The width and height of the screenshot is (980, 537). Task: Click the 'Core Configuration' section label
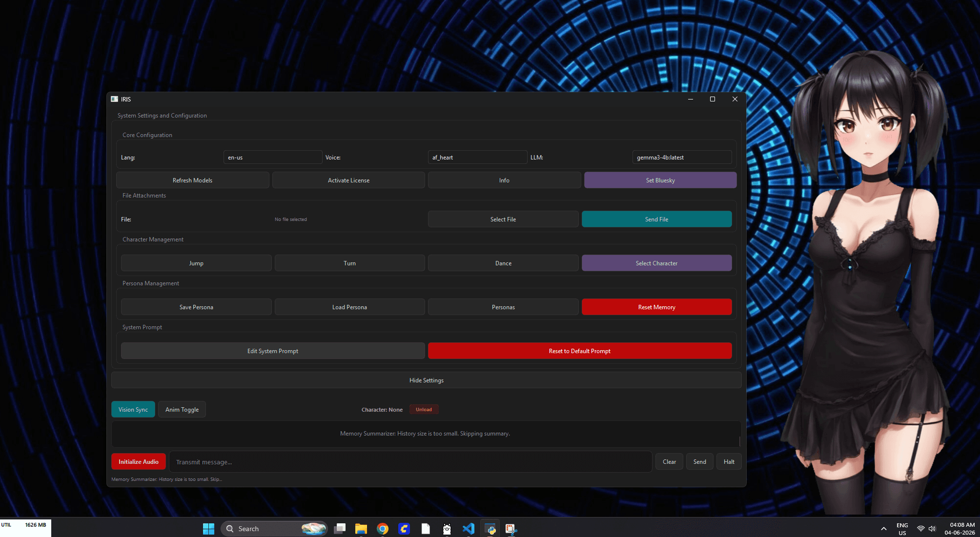point(147,135)
